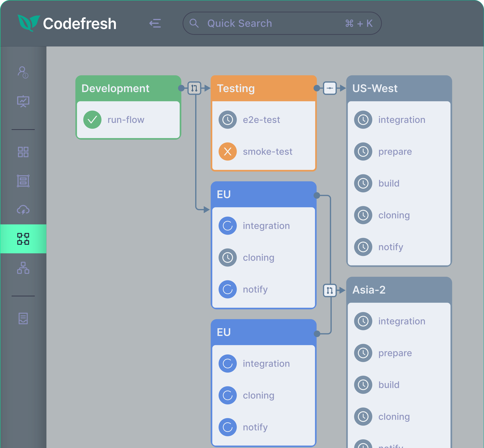
Task: Click clock icon beside US-West build
Action: click(x=363, y=183)
